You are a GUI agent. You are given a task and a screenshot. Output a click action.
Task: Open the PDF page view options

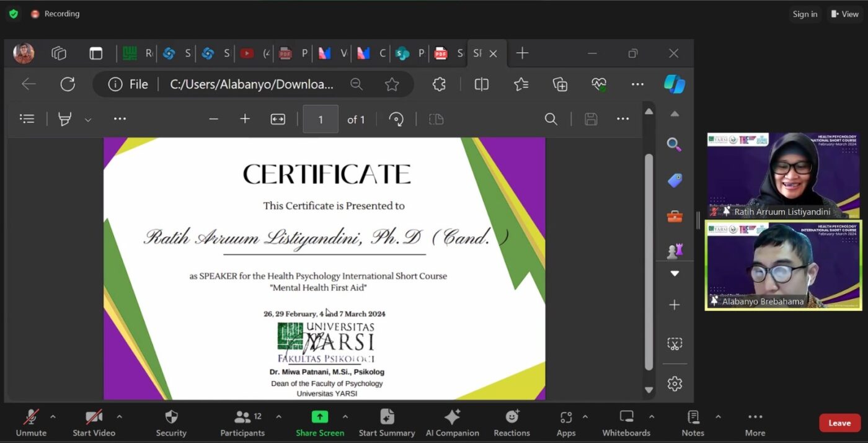pyautogui.click(x=436, y=119)
